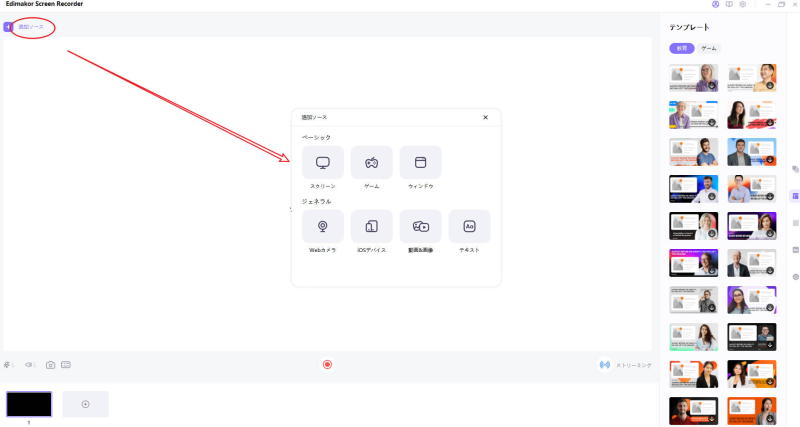Screen dimensions: 800x427
Task: Choose the first template thumbnail in the list
Action: [x=693, y=78]
